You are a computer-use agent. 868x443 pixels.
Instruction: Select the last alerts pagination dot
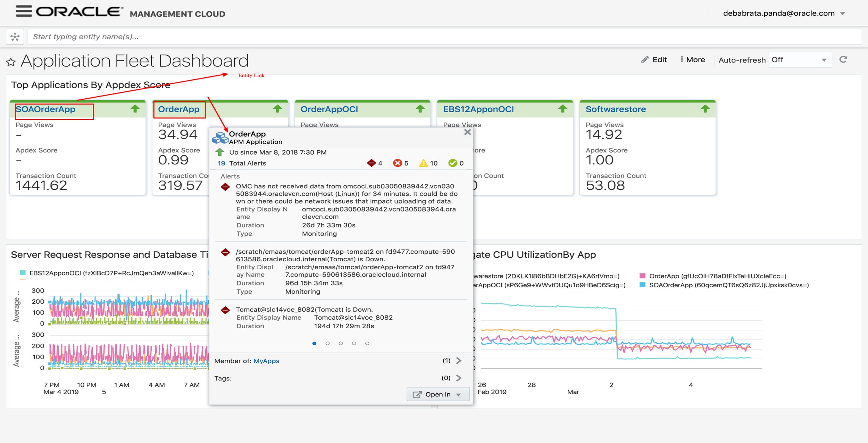pyautogui.click(x=367, y=343)
